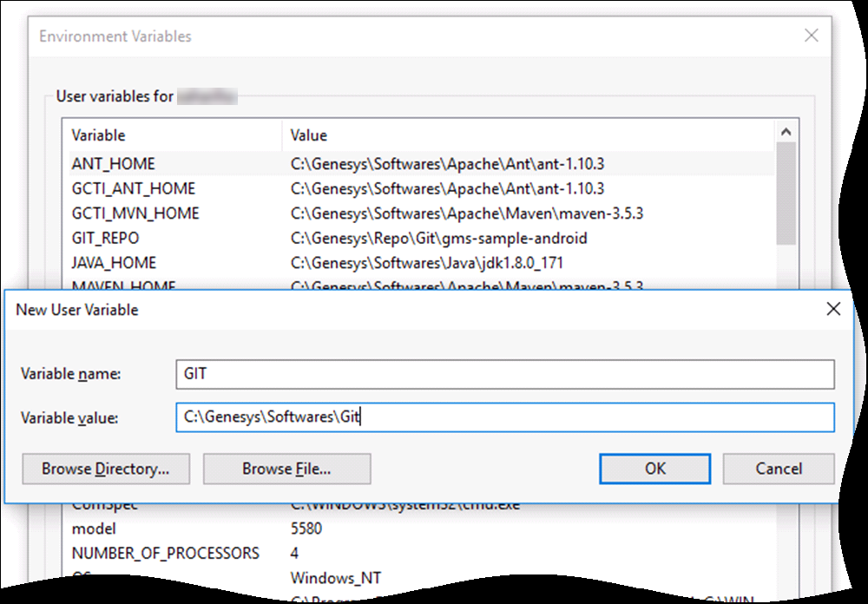Close the New User Variable dialog

[833, 309]
